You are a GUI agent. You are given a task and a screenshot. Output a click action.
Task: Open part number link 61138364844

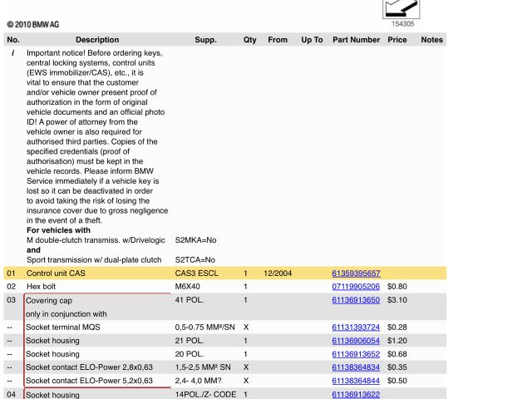click(356, 381)
